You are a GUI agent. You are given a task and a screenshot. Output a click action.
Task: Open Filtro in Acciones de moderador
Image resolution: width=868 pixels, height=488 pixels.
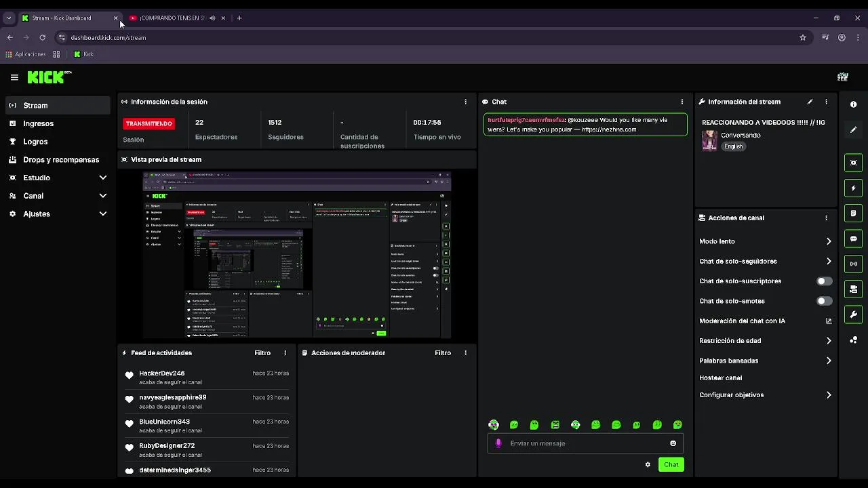(x=443, y=353)
